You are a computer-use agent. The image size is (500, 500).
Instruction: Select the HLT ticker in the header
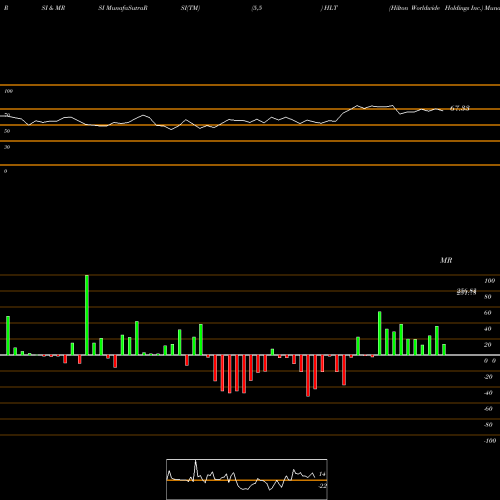330,8
